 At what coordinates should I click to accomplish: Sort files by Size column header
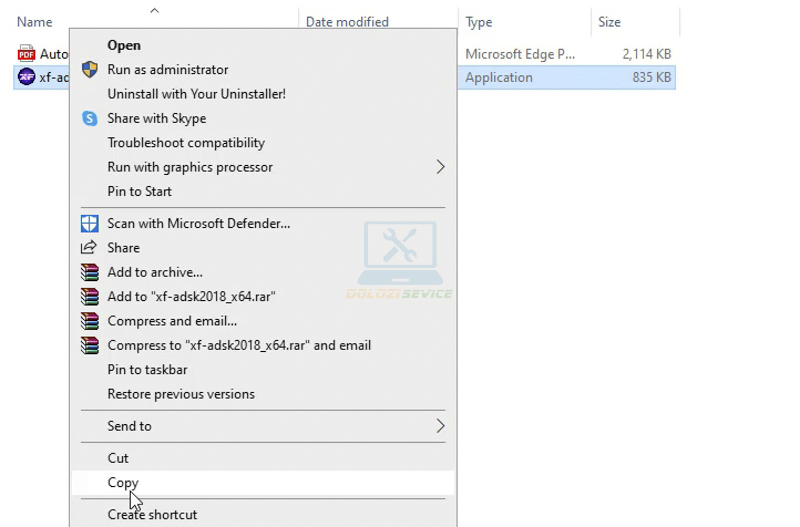pyautogui.click(x=609, y=22)
